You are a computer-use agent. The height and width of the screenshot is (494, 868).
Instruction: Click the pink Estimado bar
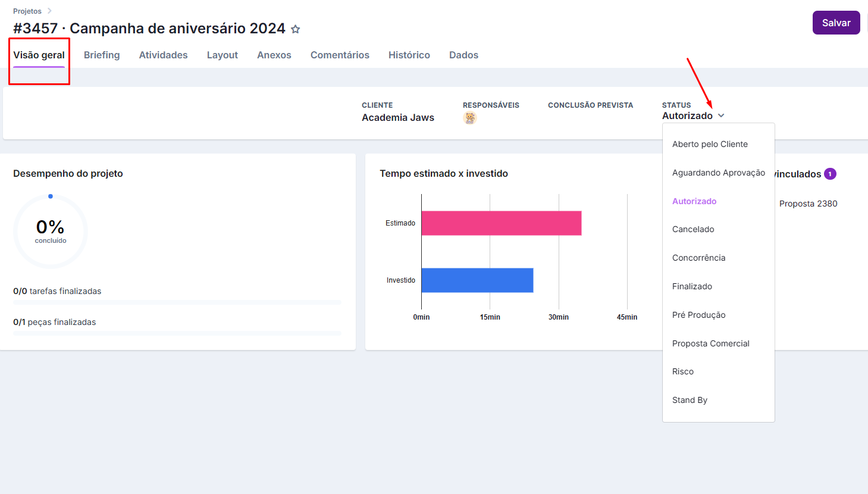pyautogui.click(x=501, y=223)
